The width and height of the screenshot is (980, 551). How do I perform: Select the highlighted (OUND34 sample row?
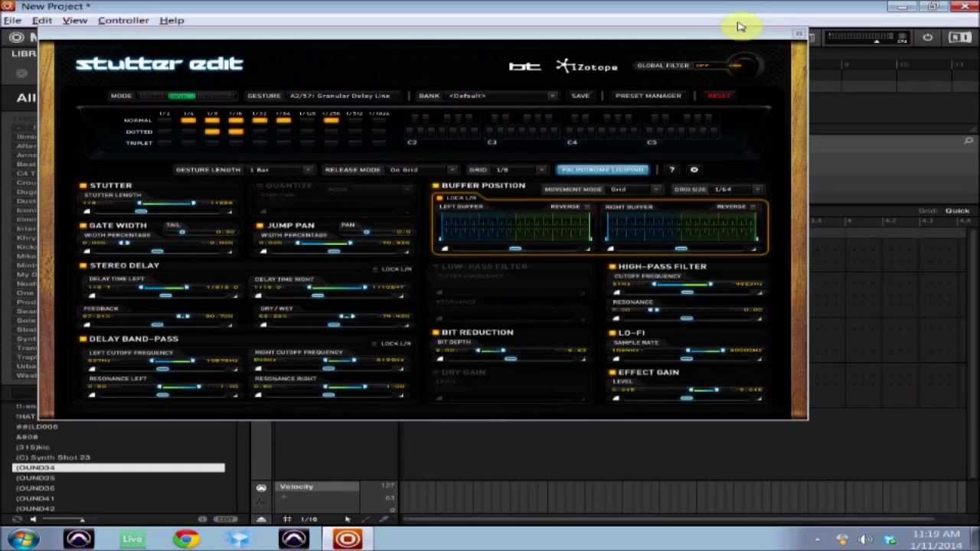(119, 468)
